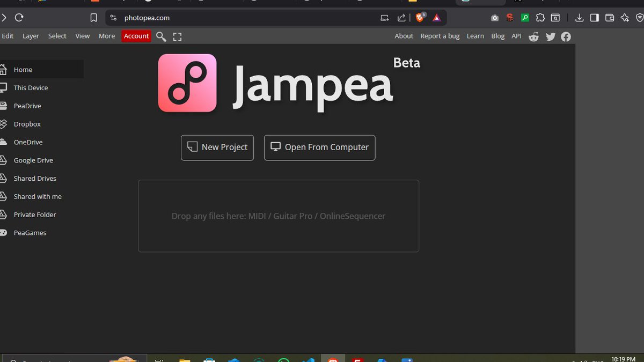Open the About link

(404, 36)
